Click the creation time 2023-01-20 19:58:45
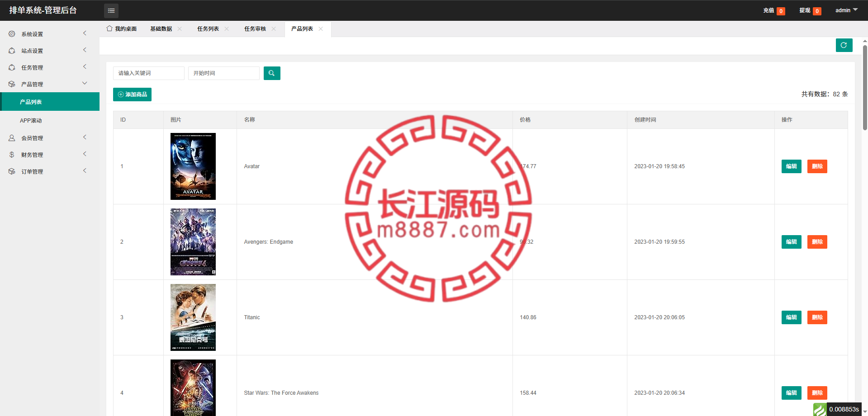 [x=659, y=166]
